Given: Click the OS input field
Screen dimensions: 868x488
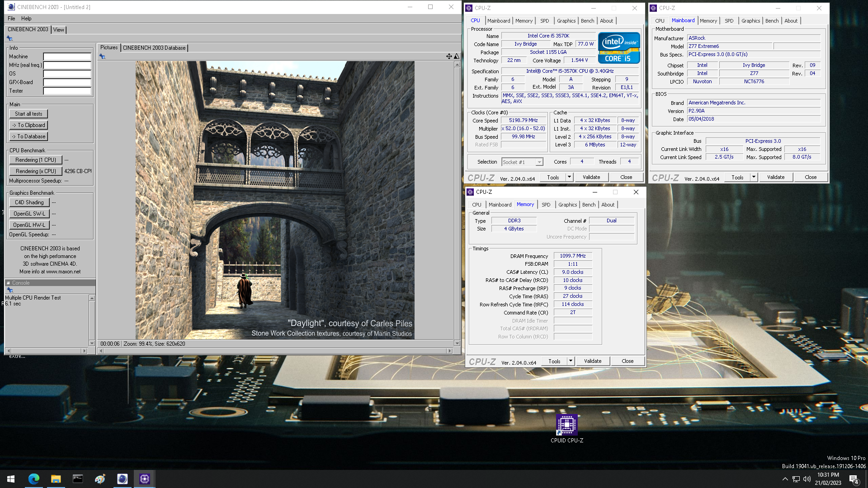Looking at the screenshot, I should 67,74.
